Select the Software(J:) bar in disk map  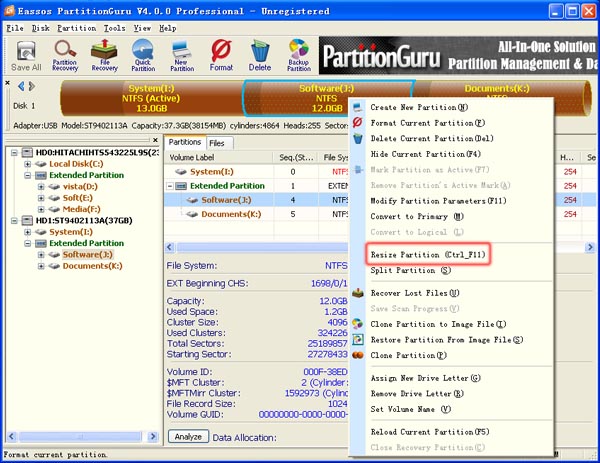point(327,98)
